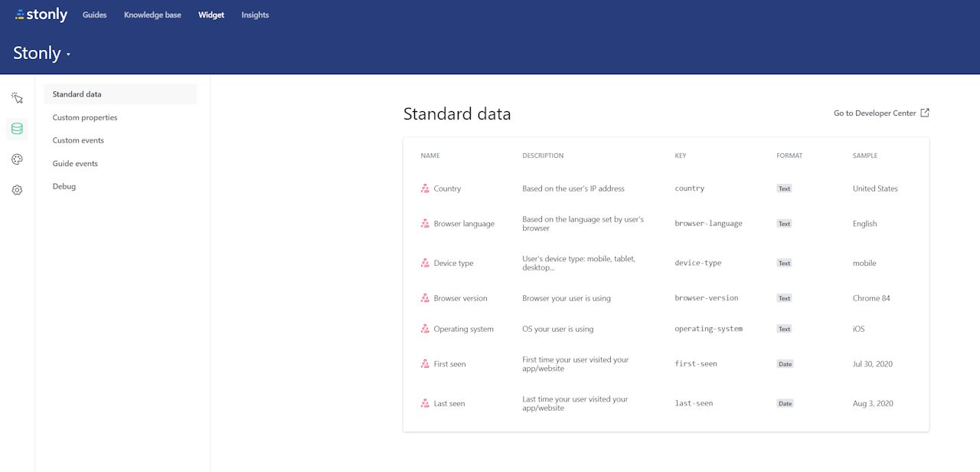
Task: Click the icon next to First seen
Action: [425, 363]
